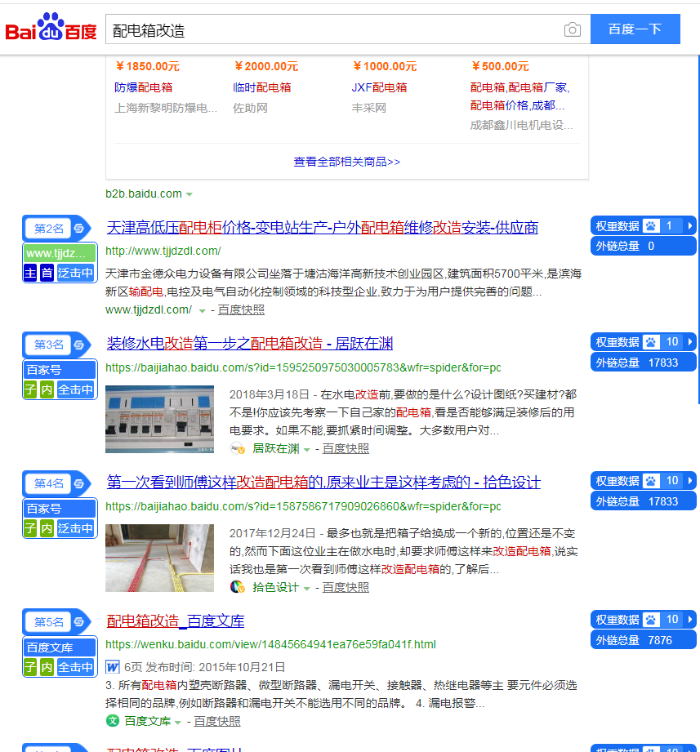
Task: Open 配电箱,配电箱厂家 product link
Action: pos(519,96)
